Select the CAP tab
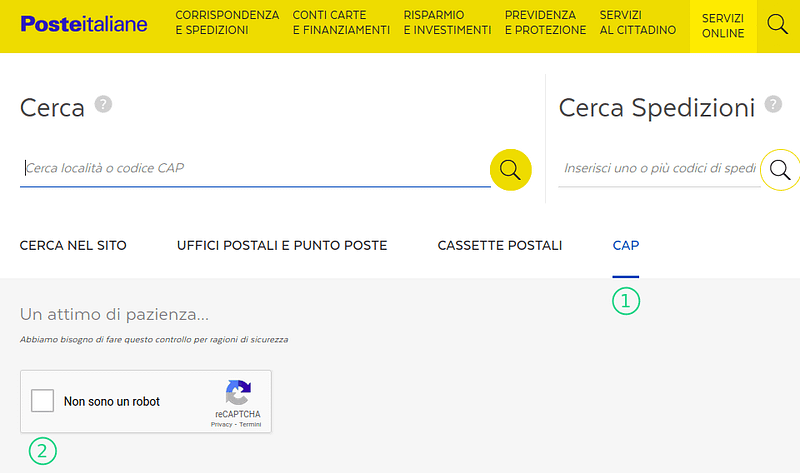Viewport: 800px width, 473px height. 626,245
